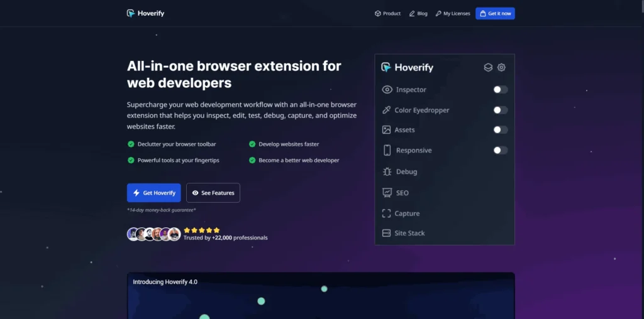Select the Site Stack label in panel

click(x=409, y=233)
